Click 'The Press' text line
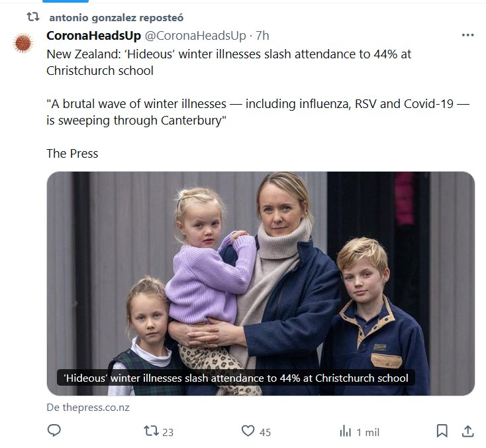Image resolution: width=486 pixels, height=448 pixels. [x=72, y=153]
